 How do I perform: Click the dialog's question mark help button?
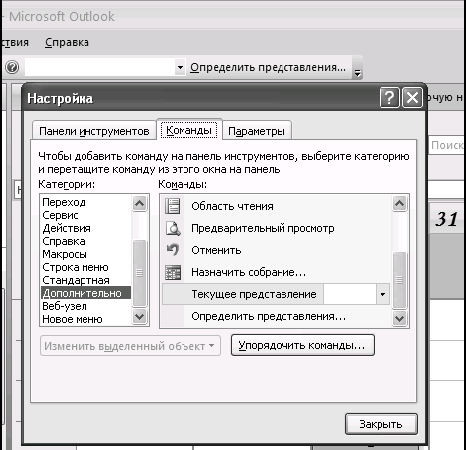click(x=389, y=98)
